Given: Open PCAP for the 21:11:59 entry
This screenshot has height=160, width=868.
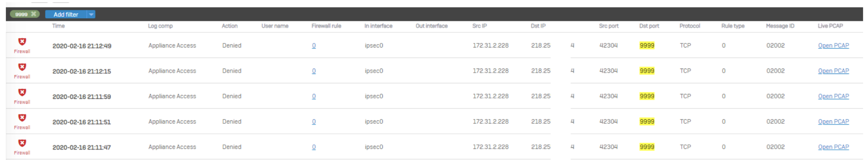Looking at the screenshot, I should 833,96.
